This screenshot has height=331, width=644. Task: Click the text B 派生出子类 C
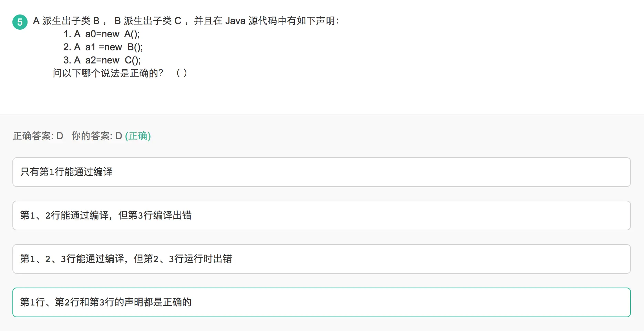(148, 21)
